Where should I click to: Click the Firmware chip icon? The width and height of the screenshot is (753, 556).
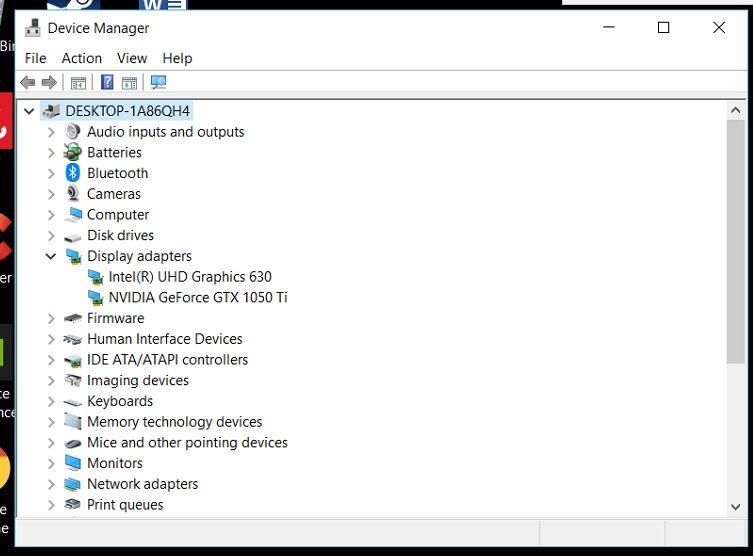[73, 318]
